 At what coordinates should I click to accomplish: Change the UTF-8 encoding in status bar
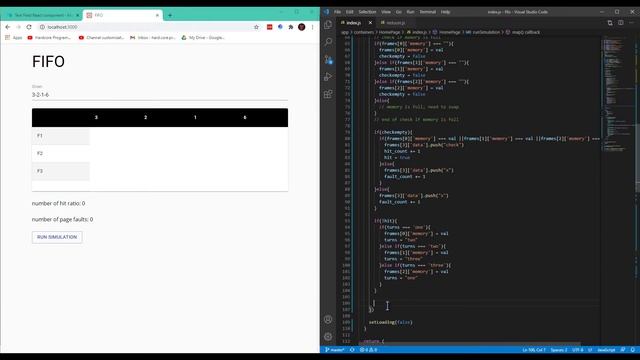pos(578,350)
